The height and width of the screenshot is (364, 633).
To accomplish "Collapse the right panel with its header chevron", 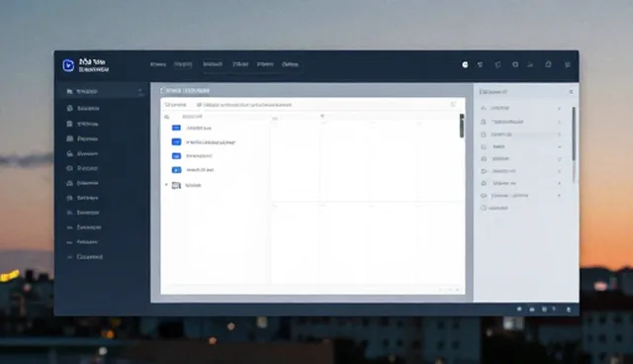I will coord(571,92).
